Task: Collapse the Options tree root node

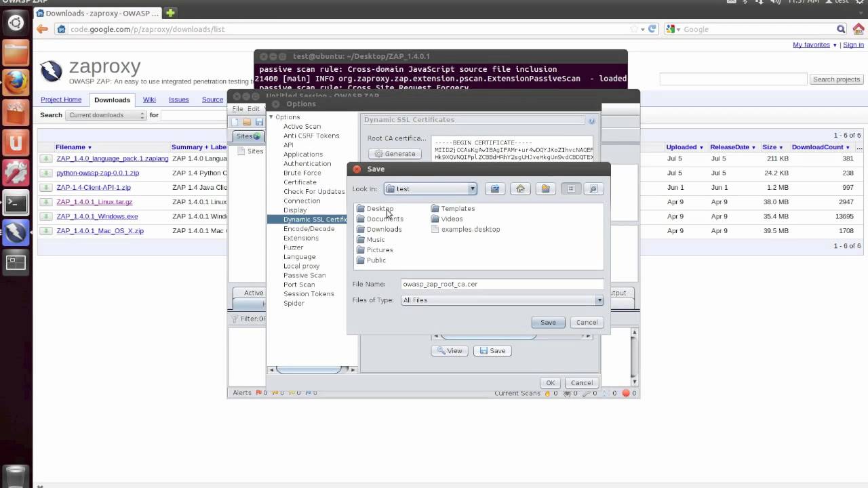Action: 271,117
